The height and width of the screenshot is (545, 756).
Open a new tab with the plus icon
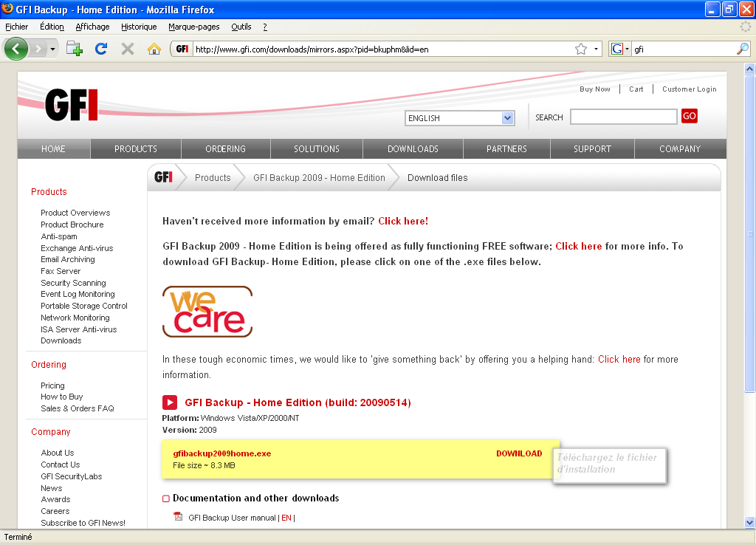(75, 49)
